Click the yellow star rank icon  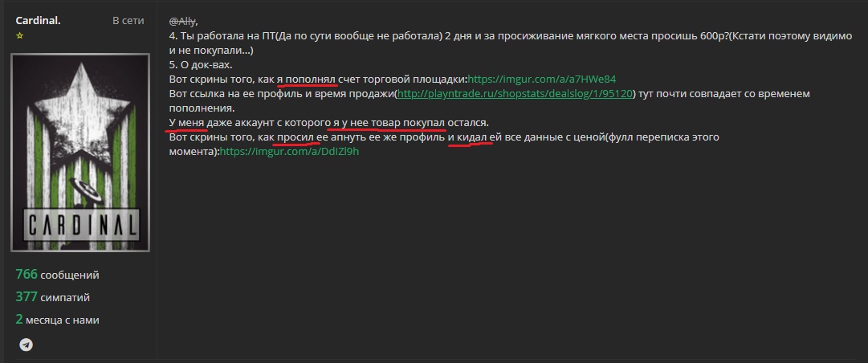click(x=20, y=35)
